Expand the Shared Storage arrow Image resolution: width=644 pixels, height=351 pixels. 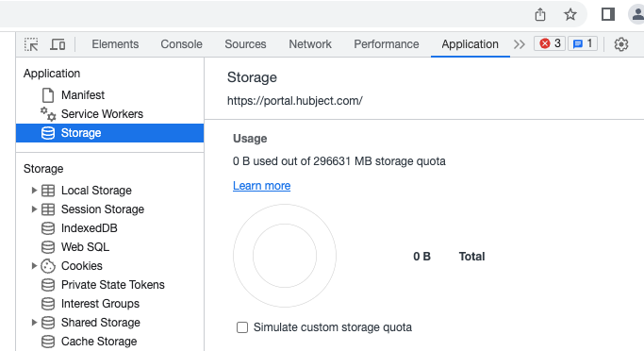point(34,323)
